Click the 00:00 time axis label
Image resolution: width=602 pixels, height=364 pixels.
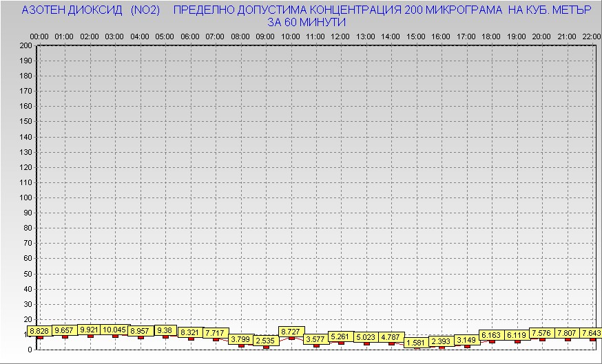click(x=39, y=36)
